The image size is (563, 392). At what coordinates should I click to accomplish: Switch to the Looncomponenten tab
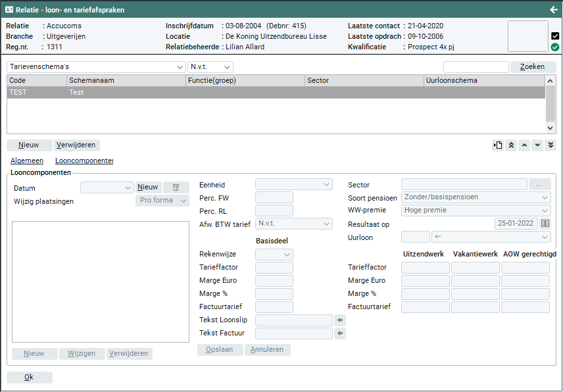click(84, 160)
